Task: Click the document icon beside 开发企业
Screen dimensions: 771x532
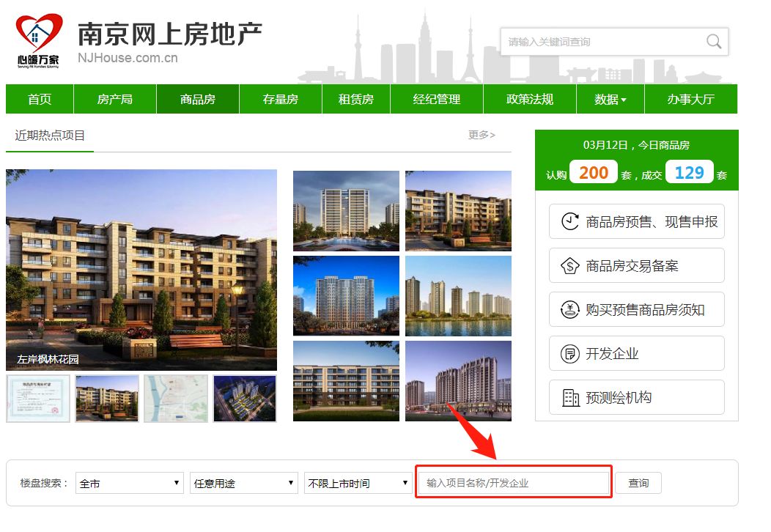Action: 570,353
